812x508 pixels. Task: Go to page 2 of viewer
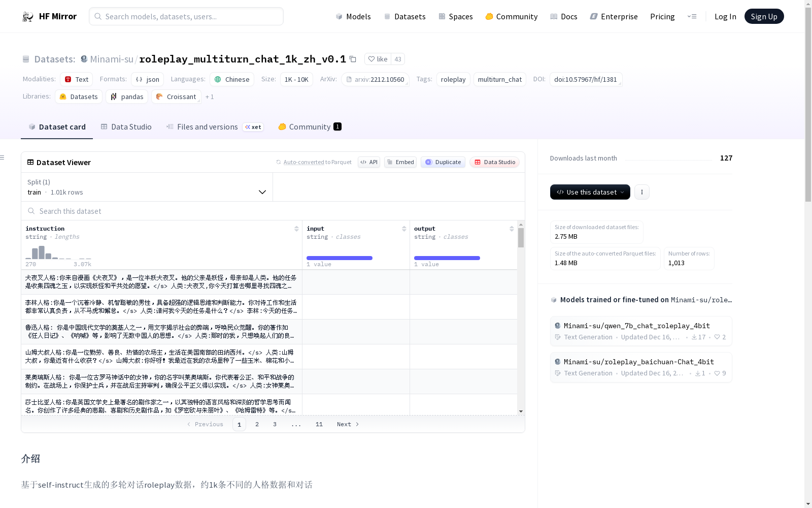click(x=257, y=424)
